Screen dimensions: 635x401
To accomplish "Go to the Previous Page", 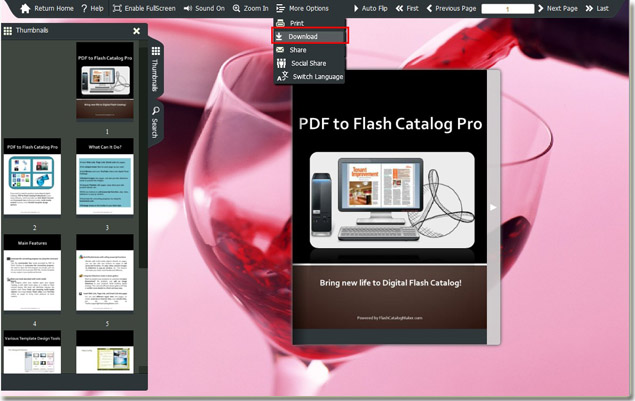I will pyautogui.click(x=451, y=9).
